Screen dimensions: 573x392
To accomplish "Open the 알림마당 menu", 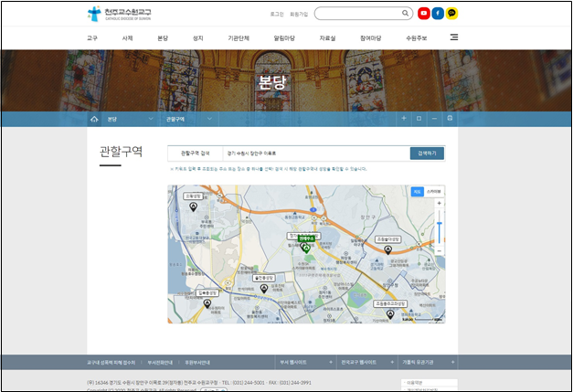I will [284, 38].
